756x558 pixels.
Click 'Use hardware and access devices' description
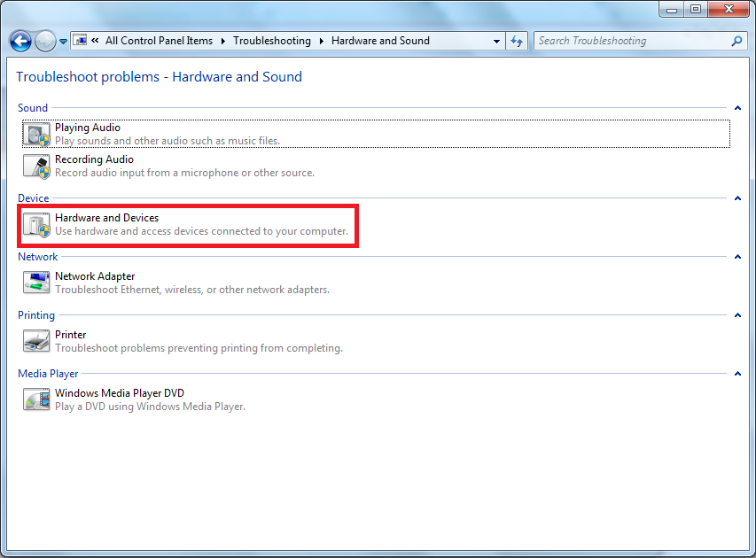pyautogui.click(x=201, y=231)
